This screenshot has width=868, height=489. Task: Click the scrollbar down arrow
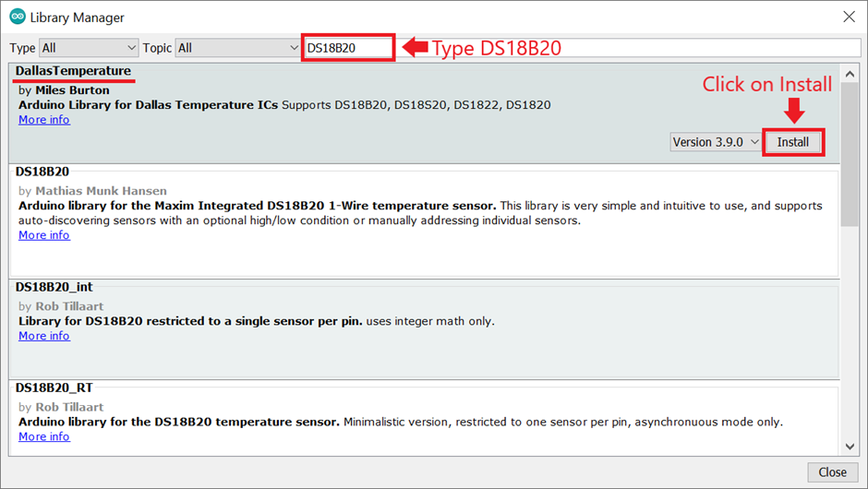(850, 447)
